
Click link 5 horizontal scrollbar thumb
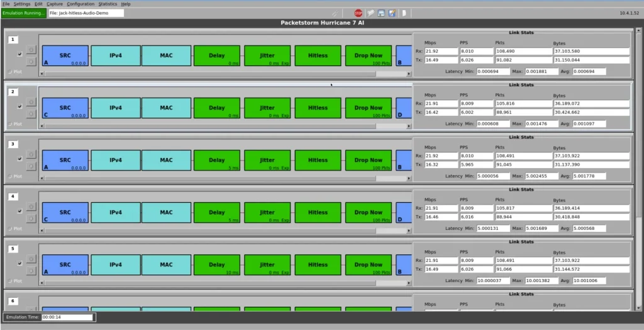[x=209, y=283]
